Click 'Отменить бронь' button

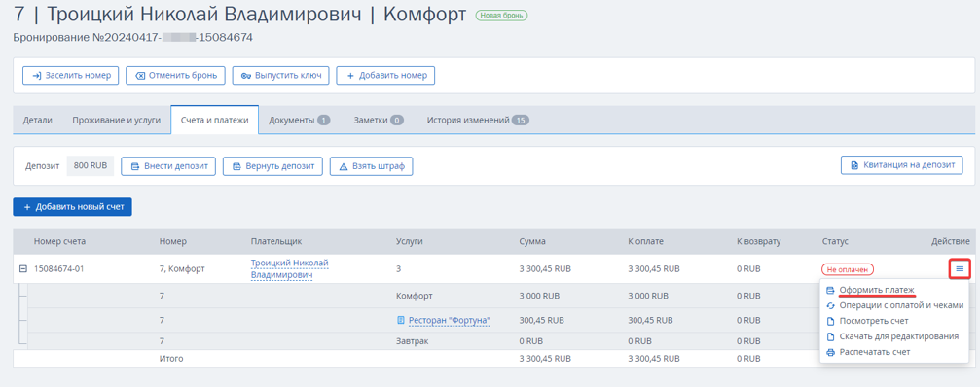[175, 76]
